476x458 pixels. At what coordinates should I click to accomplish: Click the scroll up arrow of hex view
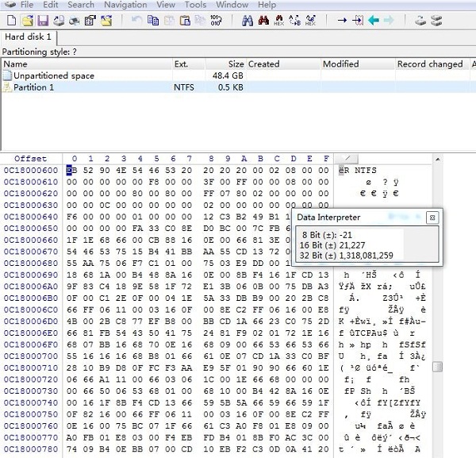pos(437,159)
